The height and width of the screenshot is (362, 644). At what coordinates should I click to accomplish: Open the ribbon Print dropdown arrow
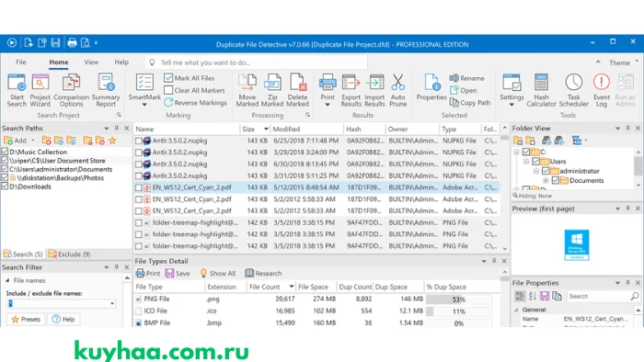328,105
